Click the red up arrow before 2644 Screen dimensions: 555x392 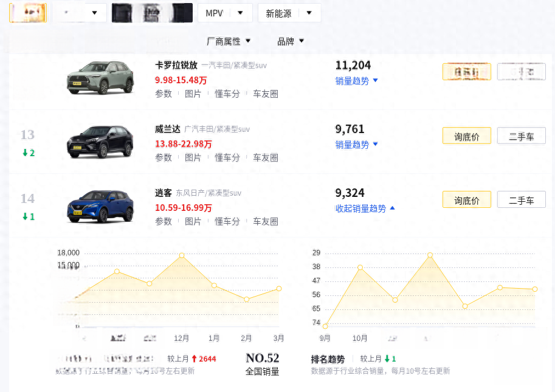pyautogui.click(x=194, y=359)
